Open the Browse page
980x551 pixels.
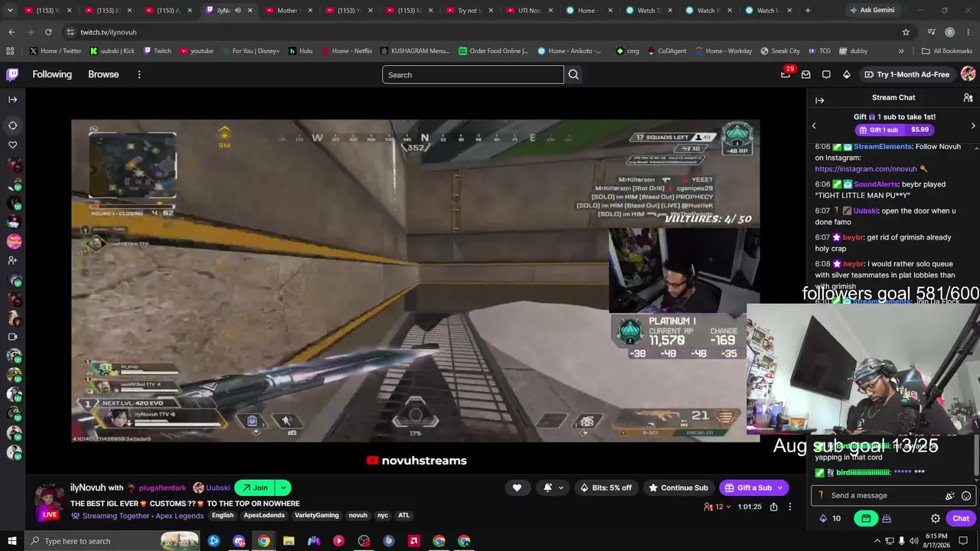[x=103, y=74]
